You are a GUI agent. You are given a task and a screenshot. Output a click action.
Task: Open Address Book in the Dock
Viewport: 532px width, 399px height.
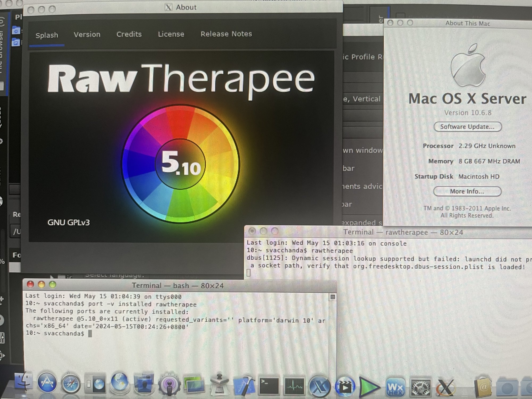(483, 387)
